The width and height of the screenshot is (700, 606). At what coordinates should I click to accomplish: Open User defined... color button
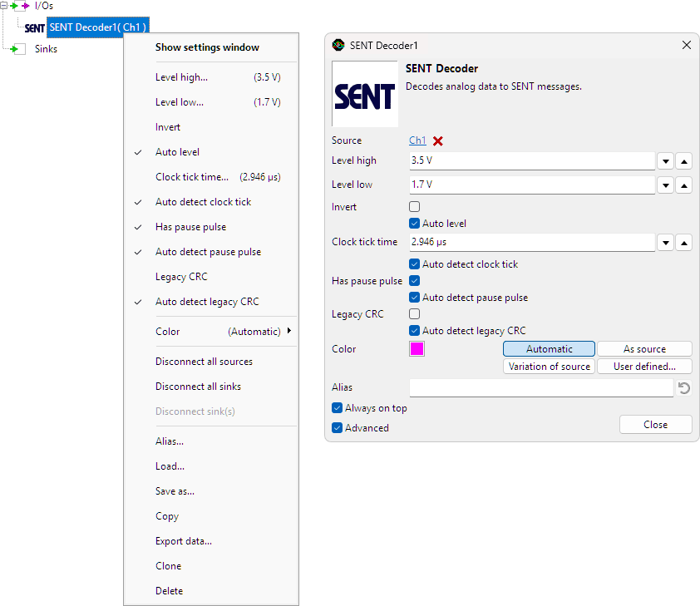tap(644, 367)
